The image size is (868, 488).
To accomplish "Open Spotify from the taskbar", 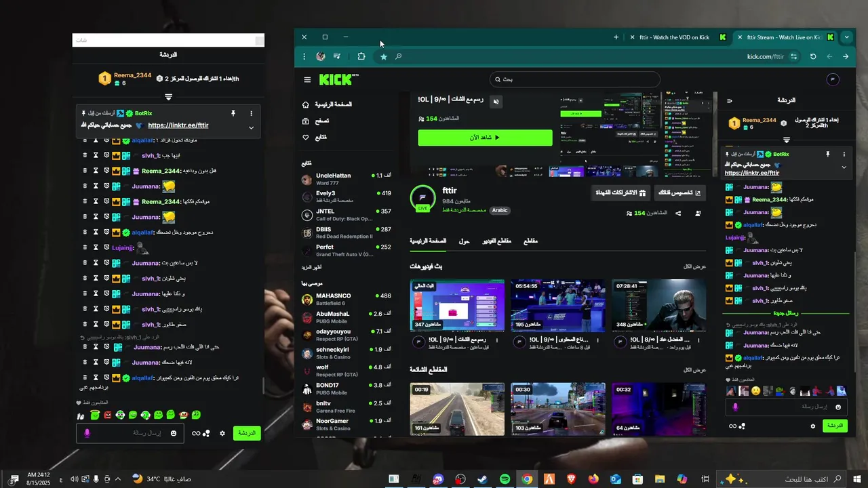I will (x=505, y=479).
